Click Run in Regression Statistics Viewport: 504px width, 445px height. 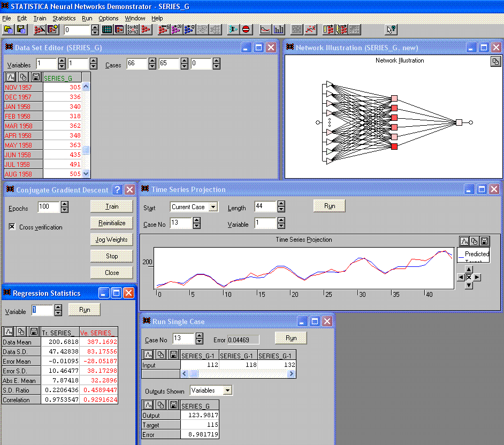(85, 310)
